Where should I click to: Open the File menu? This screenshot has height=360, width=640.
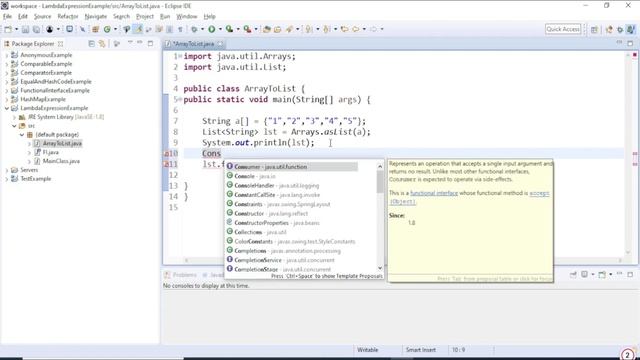[7, 16]
